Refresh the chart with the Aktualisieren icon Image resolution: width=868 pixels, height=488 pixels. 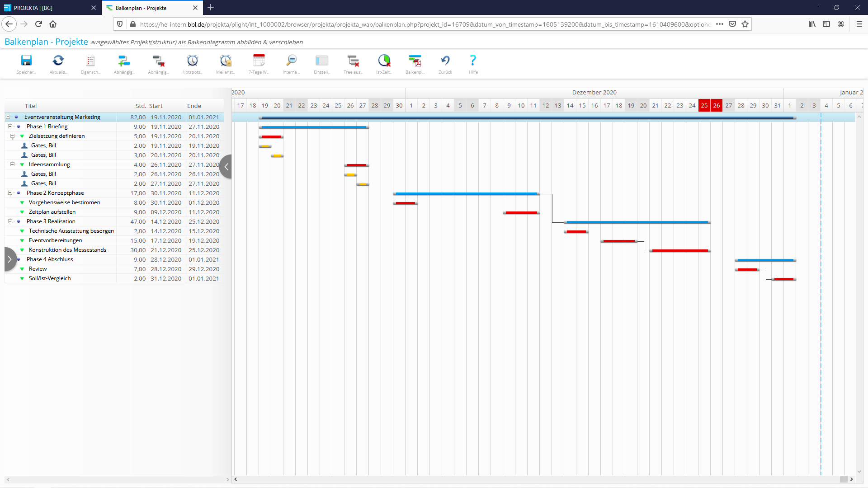tap(58, 61)
